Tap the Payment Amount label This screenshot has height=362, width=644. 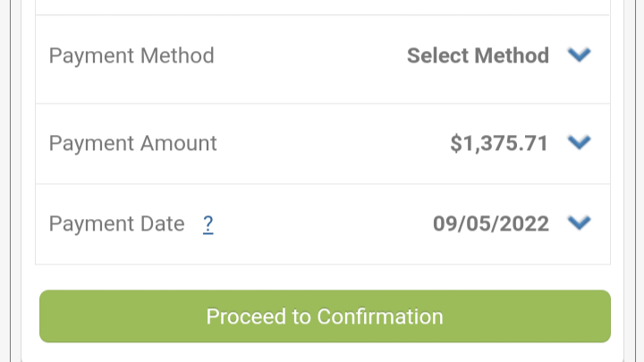tap(132, 143)
